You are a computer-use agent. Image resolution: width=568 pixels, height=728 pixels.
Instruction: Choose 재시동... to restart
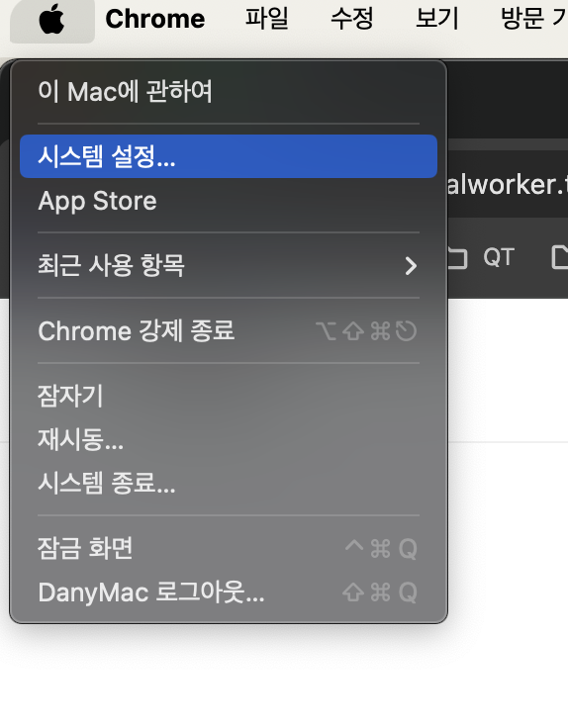coord(229,440)
